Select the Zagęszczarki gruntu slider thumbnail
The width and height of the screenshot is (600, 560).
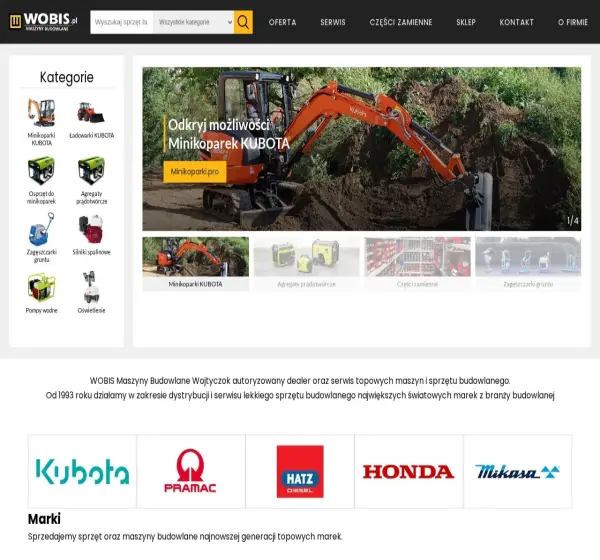(528, 264)
